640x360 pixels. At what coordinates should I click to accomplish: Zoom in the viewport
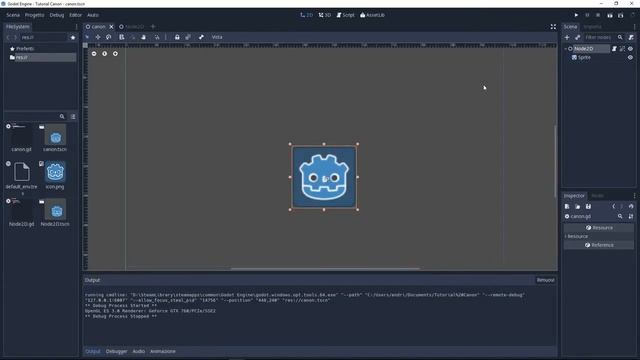(x=115, y=53)
